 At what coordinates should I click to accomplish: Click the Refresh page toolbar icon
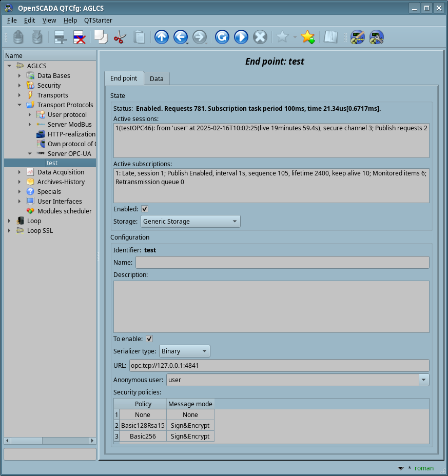pos(222,37)
